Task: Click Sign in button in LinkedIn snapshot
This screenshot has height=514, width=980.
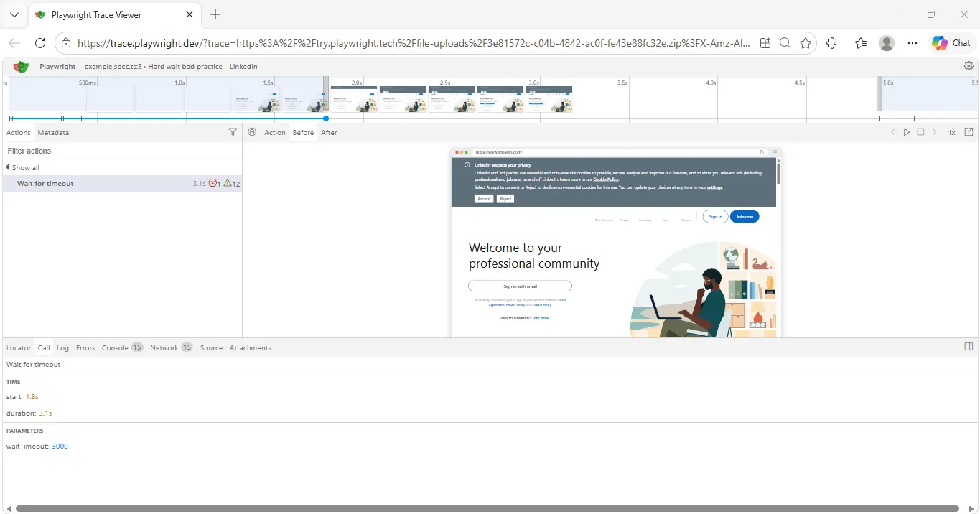Action: tap(715, 216)
